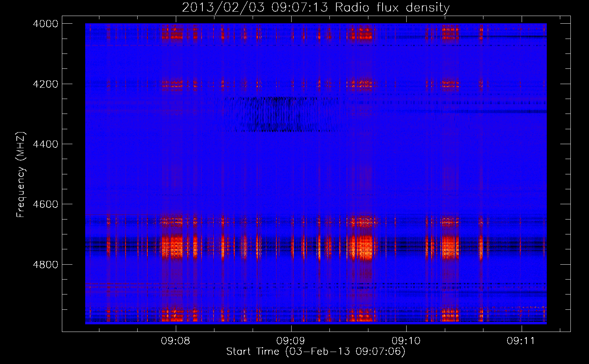Click the '4800' frequency axis label
The width and height of the screenshot is (589, 364).
(46, 264)
